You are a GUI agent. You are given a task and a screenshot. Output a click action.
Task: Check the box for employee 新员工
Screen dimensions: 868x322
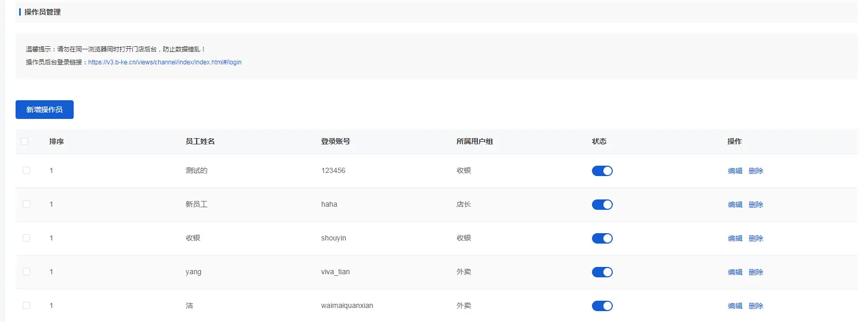pyautogui.click(x=26, y=204)
